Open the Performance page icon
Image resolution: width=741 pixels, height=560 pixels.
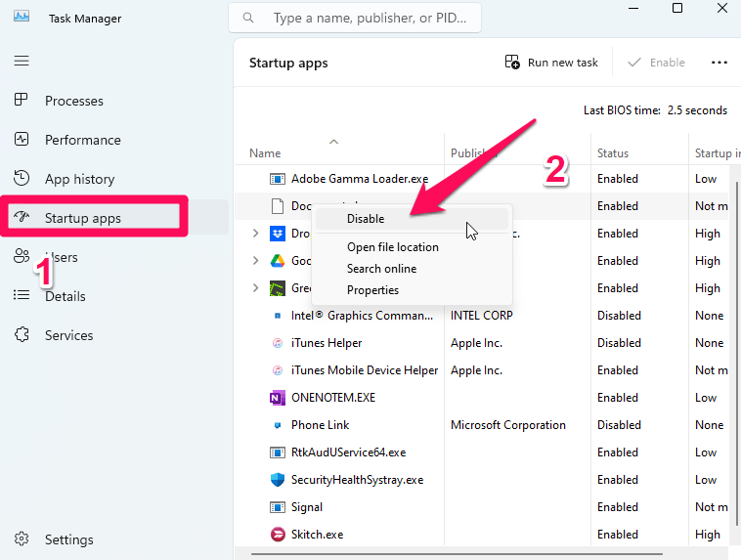click(x=22, y=140)
